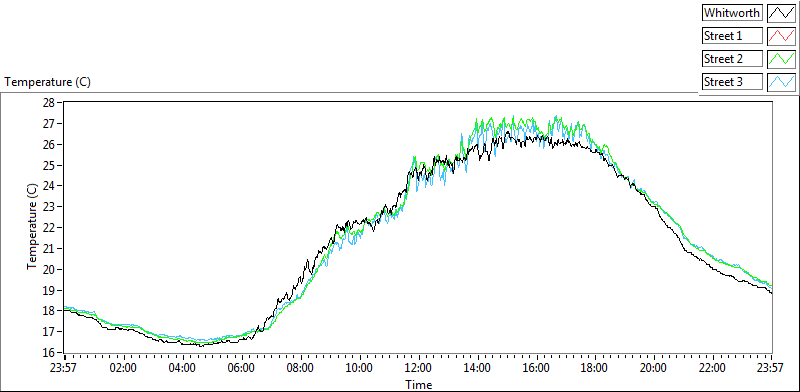Image resolution: width=800 pixels, height=392 pixels.
Task: Click the 20:00 time axis tick label
Action: click(654, 368)
